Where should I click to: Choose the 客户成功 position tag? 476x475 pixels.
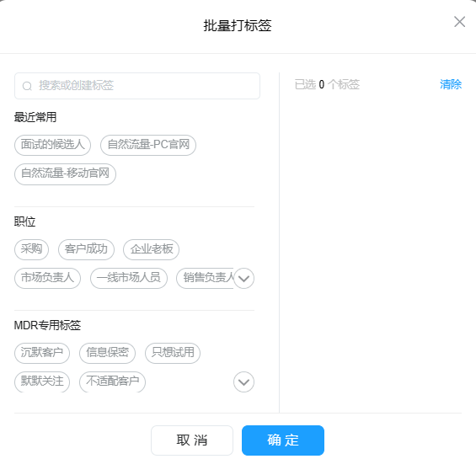[86, 249]
